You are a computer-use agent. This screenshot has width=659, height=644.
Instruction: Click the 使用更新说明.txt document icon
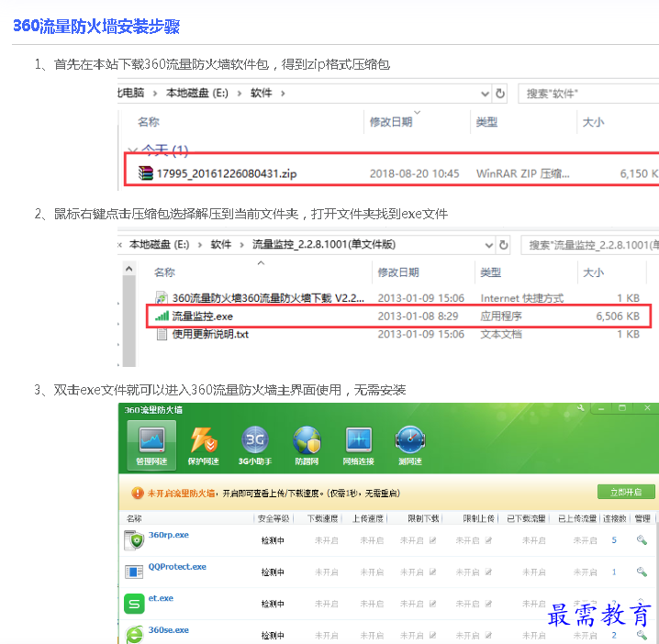pos(162,334)
